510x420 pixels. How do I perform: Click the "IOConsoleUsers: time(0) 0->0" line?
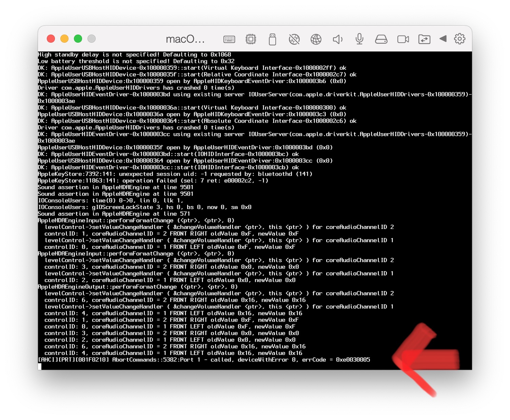pyautogui.click(x=111, y=201)
